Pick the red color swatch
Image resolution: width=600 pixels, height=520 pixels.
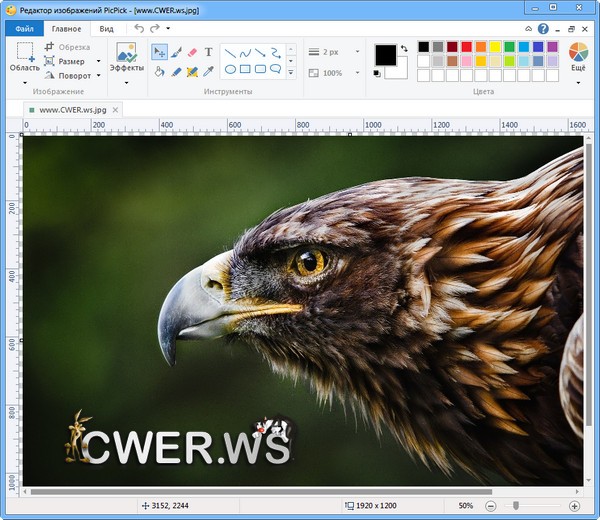point(467,47)
